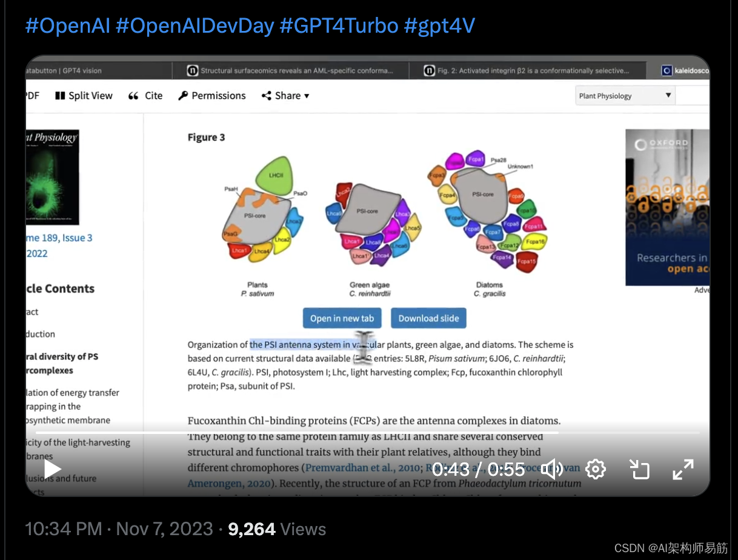Image resolution: width=738 pixels, height=560 pixels.
Task: Toggle picture-in-picture mode icon
Action: tap(639, 469)
